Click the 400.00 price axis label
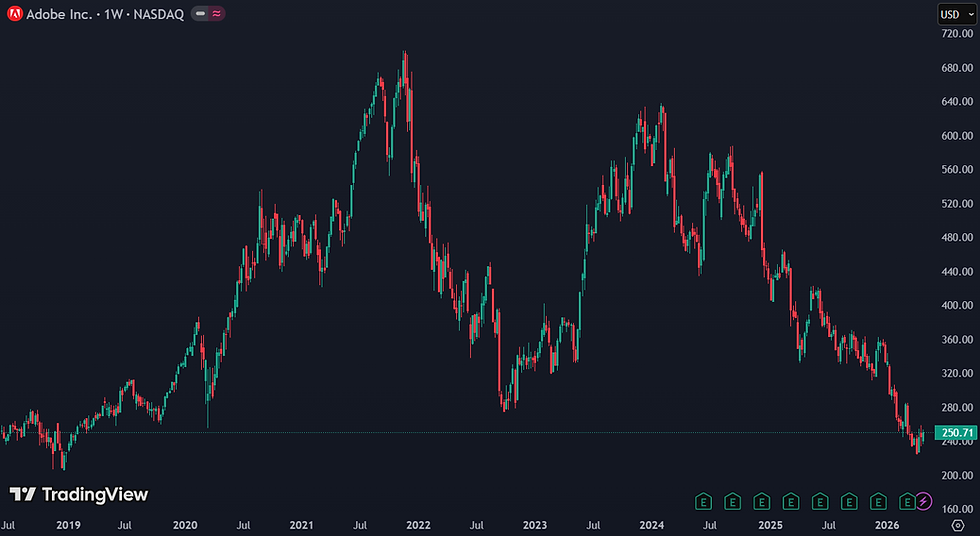980x536 pixels. click(957, 305)
